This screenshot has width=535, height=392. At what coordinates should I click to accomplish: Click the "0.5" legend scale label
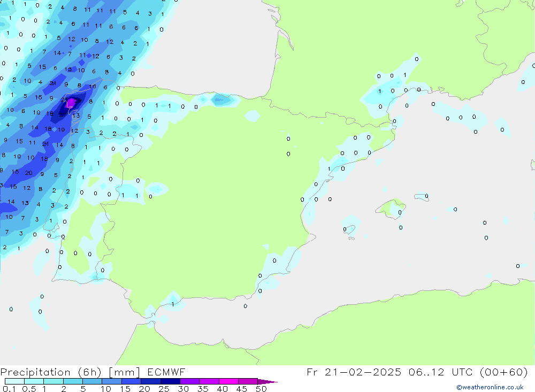pyautogui.click(x=29, y=389)
